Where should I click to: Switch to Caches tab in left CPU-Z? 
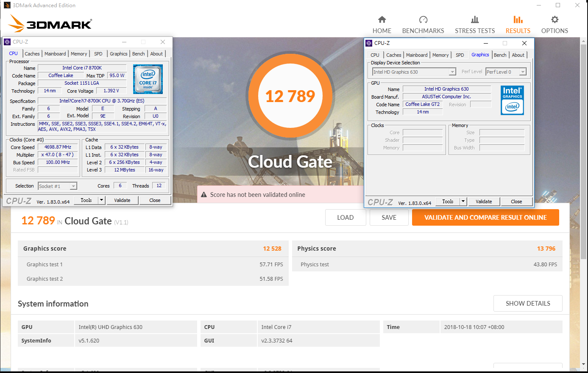32,54
